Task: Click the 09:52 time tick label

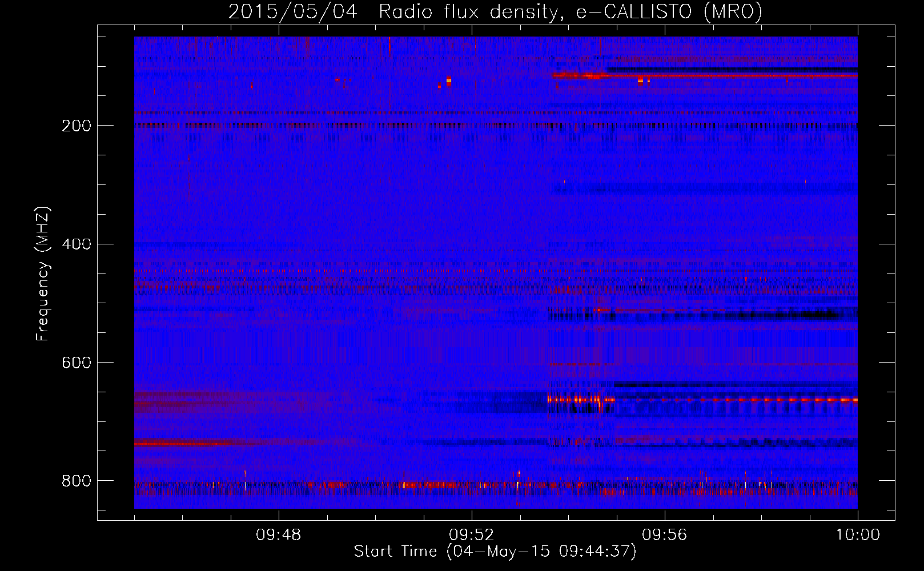Action: pyautogui.click(x=471, y=535)
